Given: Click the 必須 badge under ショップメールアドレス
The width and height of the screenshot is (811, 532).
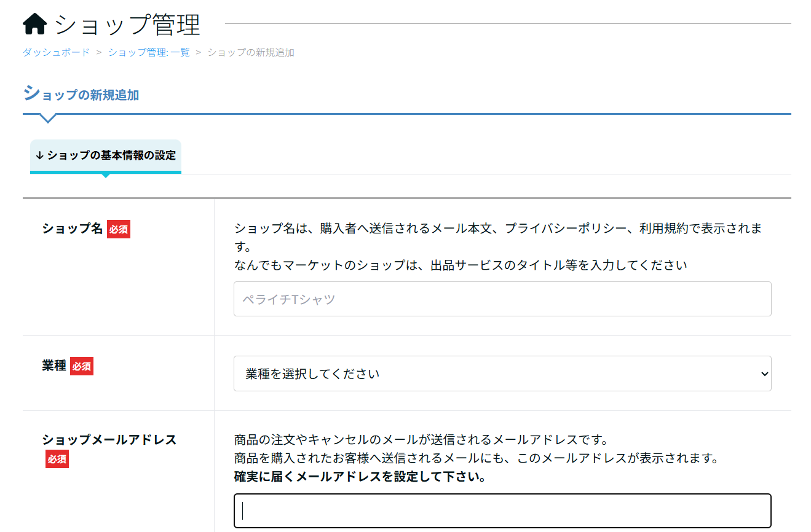Looking at the screenshot, I should point(57,459).
